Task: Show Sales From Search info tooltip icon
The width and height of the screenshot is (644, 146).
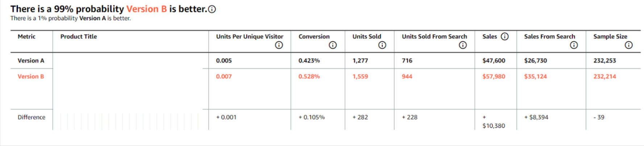Action: pyautogui.click(x=574, y=45)
